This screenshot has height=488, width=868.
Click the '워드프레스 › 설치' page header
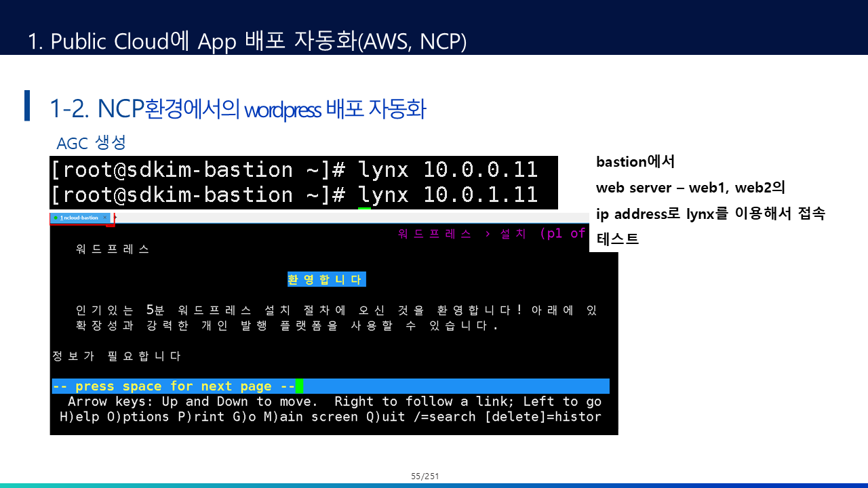point(492,234)
